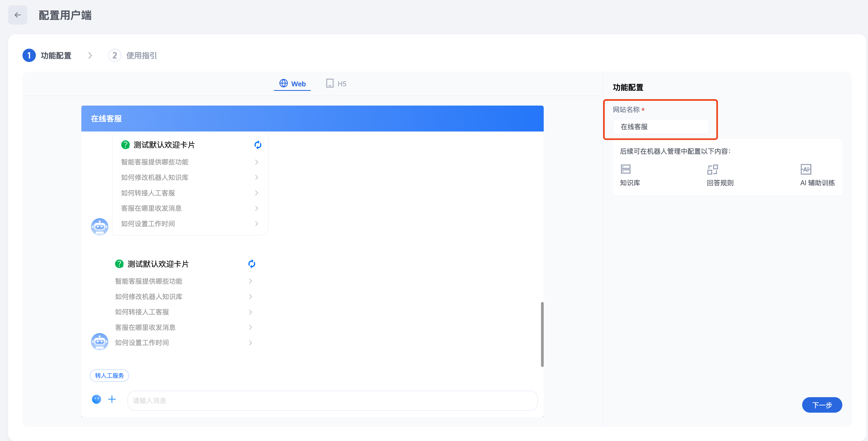Click the chat preview vertical scrollbar
This screenshot has width=868, height=441.
[x=542, y=334]
